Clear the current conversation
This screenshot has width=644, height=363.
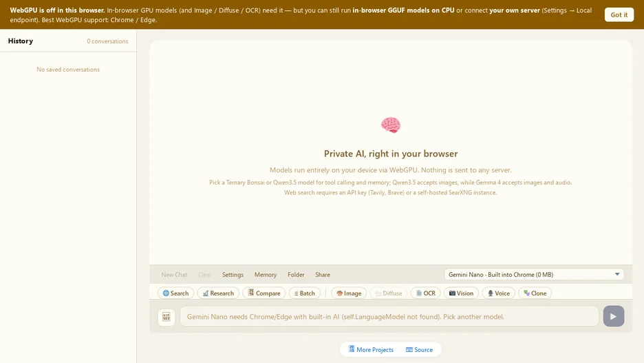(x=204, y=275)
